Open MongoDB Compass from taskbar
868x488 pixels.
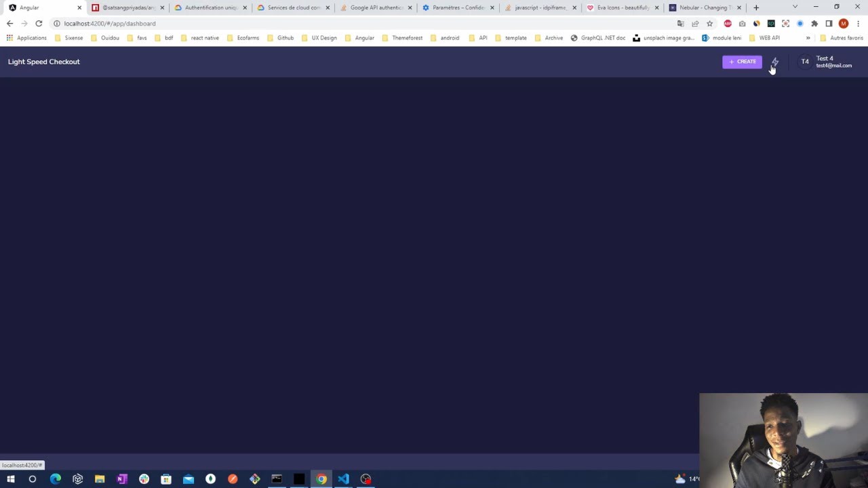(x=210, y=479)
